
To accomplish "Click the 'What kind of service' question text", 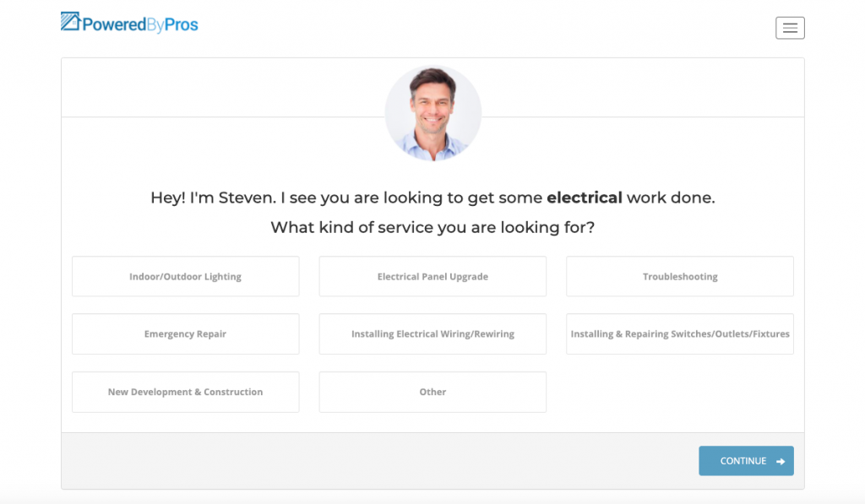I will [432, 227].
